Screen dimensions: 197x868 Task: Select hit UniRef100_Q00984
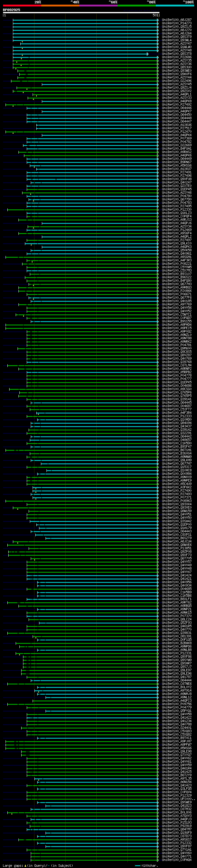[177, 474]
